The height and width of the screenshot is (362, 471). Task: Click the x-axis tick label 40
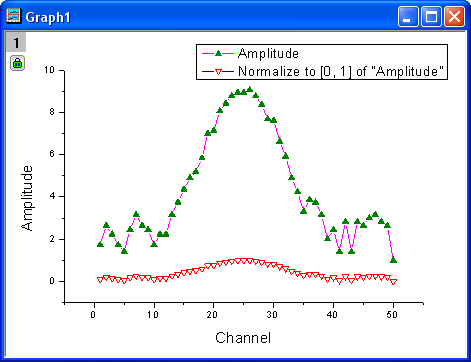tap(332, 314)
